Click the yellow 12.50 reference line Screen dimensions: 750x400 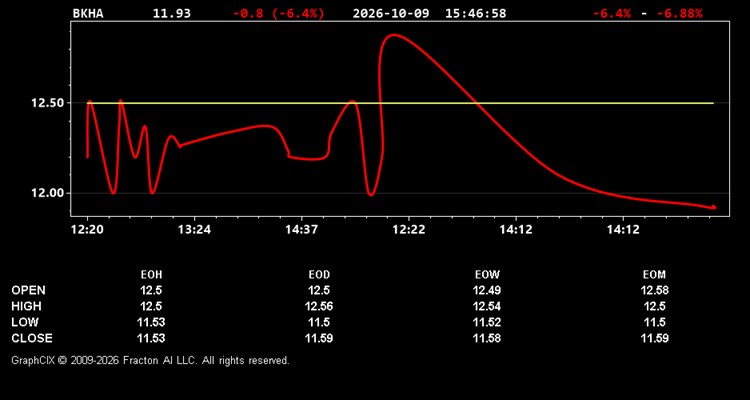coord(400,103)
